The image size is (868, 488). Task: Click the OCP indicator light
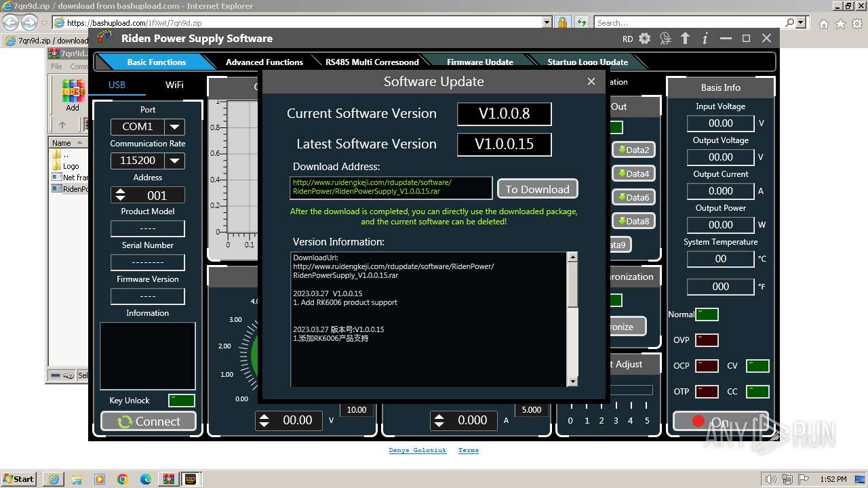[707, 366]
